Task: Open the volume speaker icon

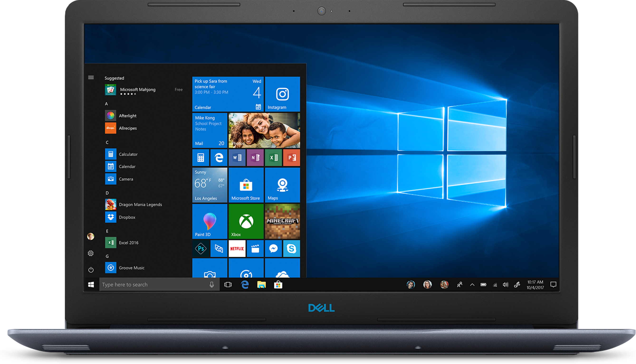Action: click(506, 285)
